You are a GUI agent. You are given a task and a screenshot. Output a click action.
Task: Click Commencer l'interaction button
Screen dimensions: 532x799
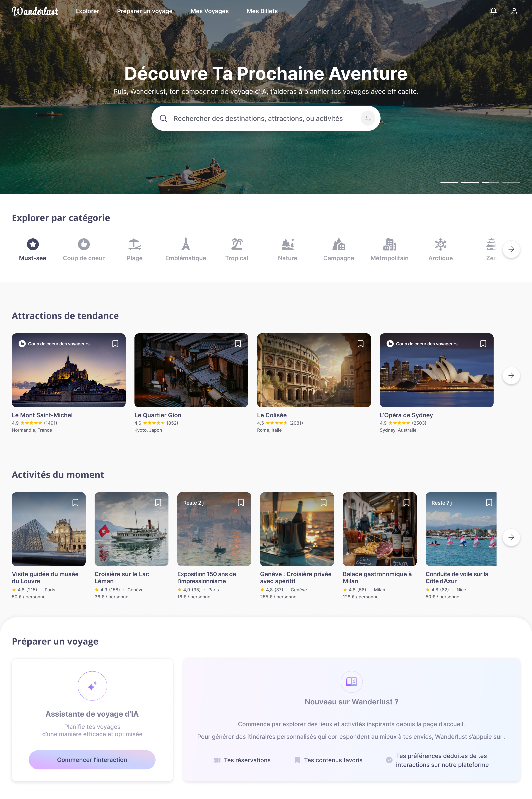(92, 760)
